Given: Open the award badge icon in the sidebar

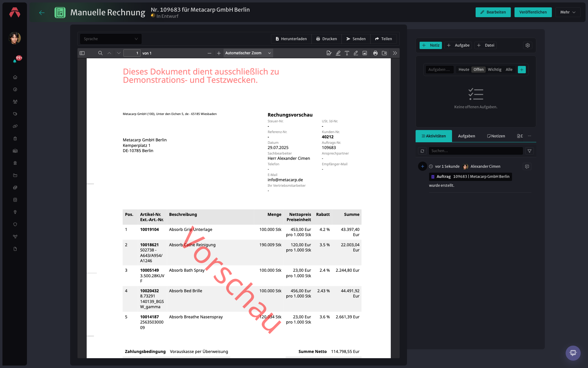Looking at the screenshot, I should (x=15, y=163).
